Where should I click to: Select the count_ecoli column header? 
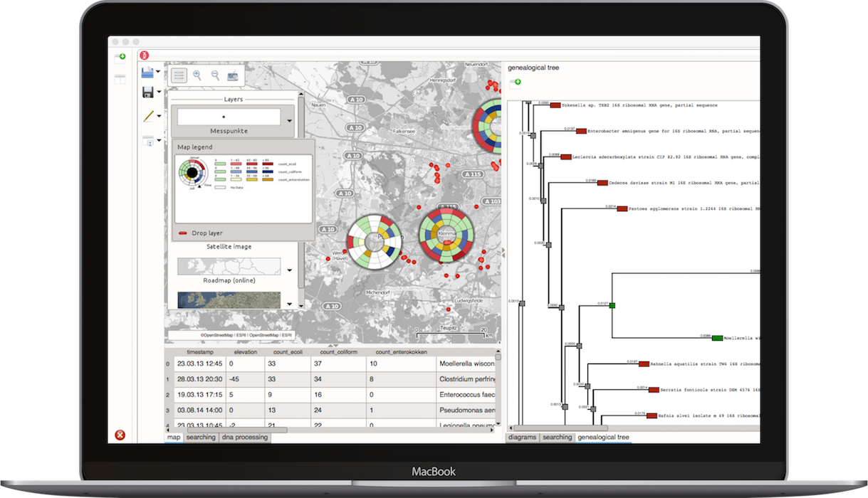(286, 352)
